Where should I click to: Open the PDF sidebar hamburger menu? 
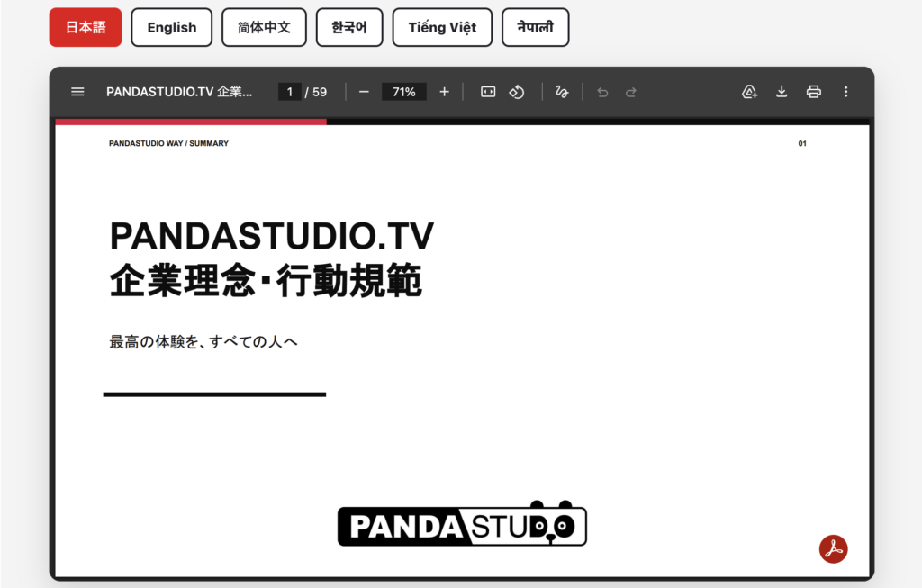pos(77,92)
